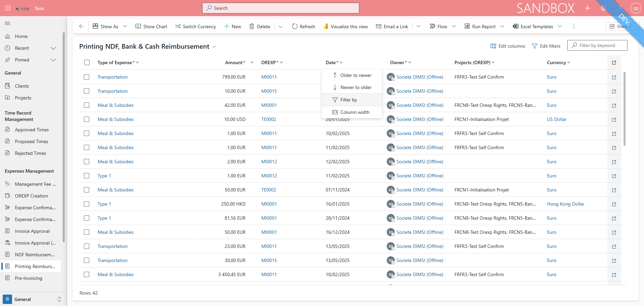Open the Show As dropdown
The height and width of the screenshot is (306, 644).
(110, 27)
